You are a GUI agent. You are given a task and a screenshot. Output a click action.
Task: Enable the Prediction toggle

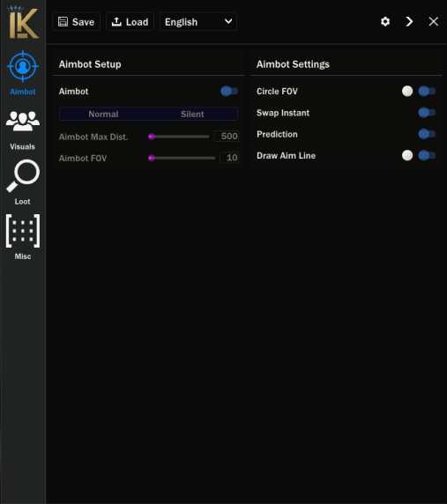point(427,134)
